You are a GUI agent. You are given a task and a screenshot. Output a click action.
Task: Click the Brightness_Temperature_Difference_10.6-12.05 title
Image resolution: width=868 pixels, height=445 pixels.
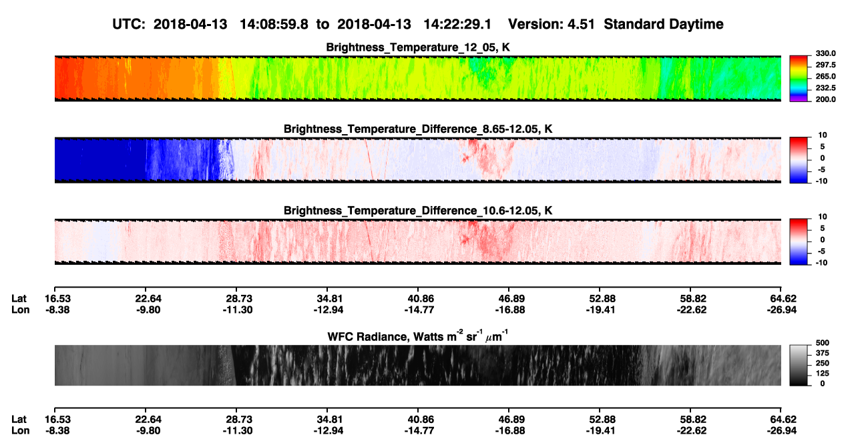point(417,211)
